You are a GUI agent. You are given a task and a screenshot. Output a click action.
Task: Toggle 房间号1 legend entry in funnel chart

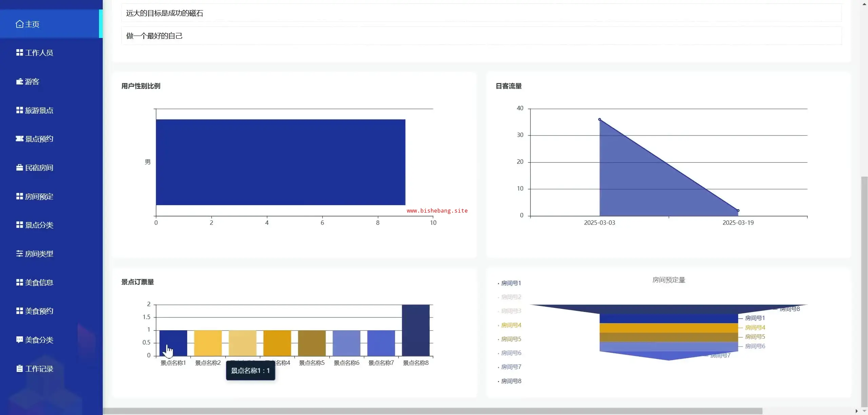pos(511,283)
